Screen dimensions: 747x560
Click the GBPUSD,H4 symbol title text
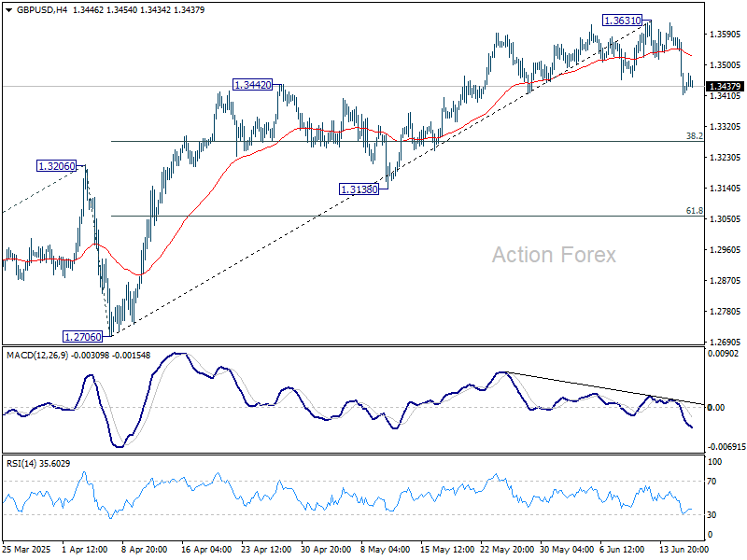pos(42,10)
